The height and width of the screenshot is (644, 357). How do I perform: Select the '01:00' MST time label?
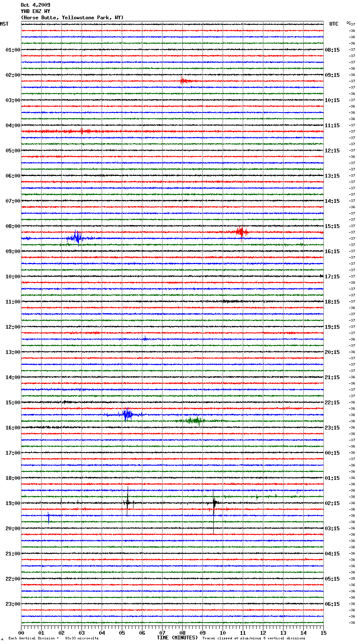[x=13, y=50]
